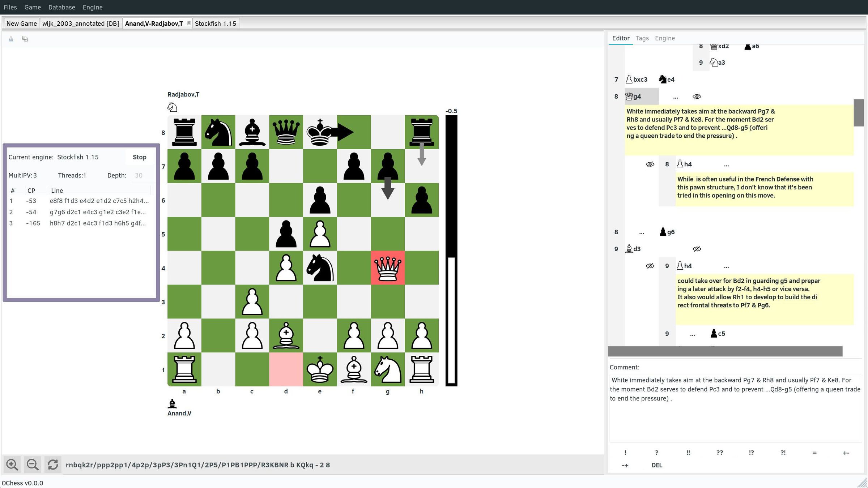
Task: Click the interesting move icon (!?)
Action: (x=750, y=452)
